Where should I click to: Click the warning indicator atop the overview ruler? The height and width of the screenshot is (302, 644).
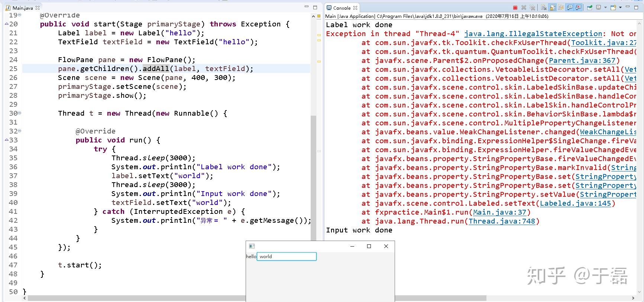coord(319,16)
